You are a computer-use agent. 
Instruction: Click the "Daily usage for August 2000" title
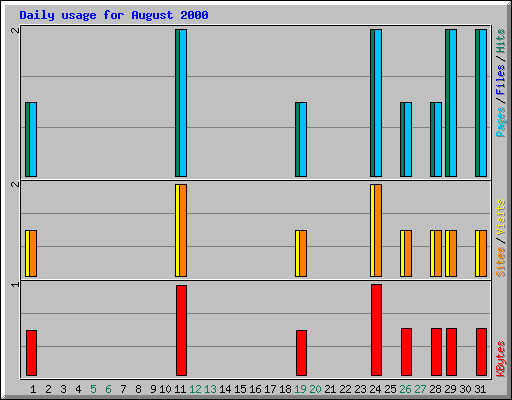coord(114,15)
